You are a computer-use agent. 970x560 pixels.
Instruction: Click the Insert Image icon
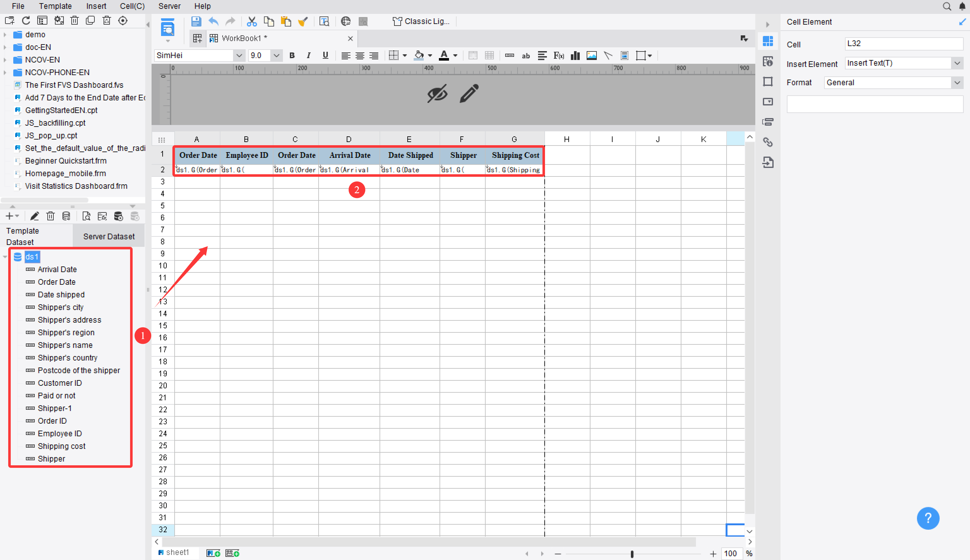(x=591, y=56)
